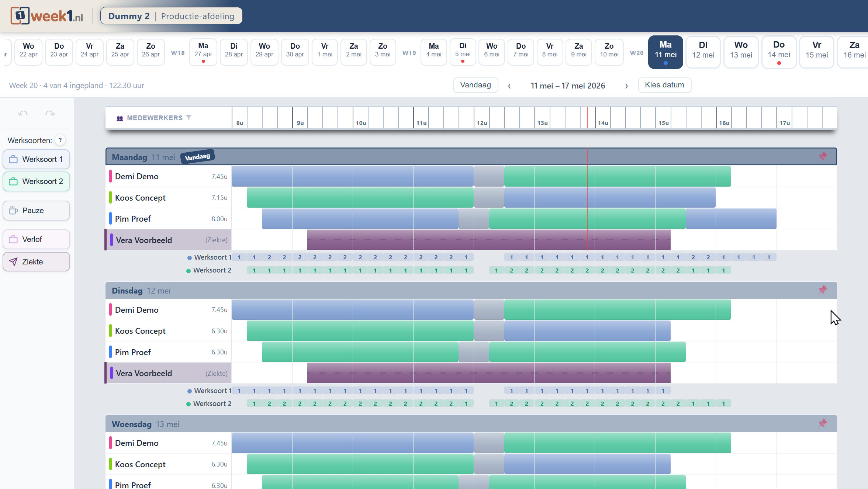
Task: Click Demi Demo 7.45u hours on Maandag
Action: click(x=219, y=177)
